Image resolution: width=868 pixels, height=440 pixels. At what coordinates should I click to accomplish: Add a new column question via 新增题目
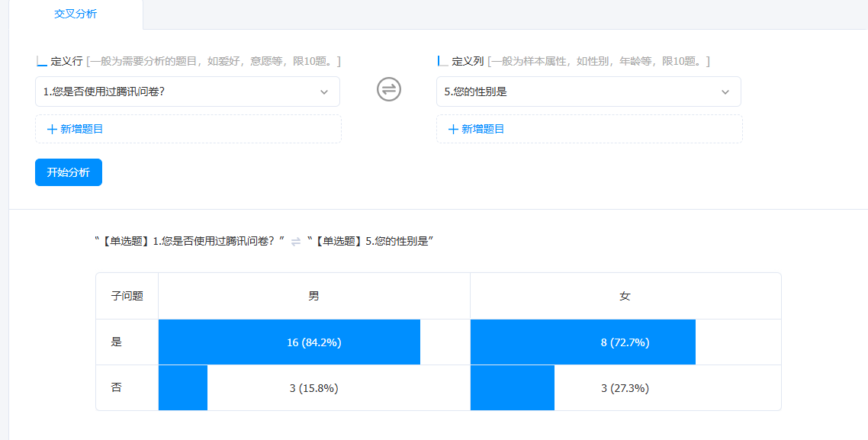589,129
